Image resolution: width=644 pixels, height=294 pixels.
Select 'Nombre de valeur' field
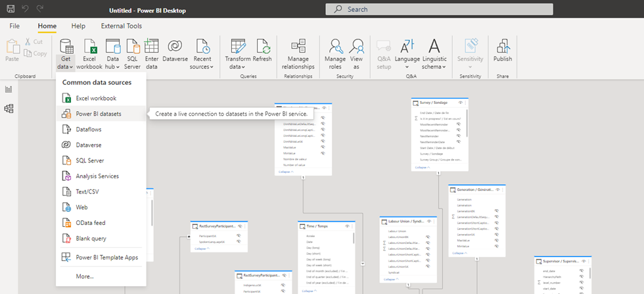coord(295,159)
